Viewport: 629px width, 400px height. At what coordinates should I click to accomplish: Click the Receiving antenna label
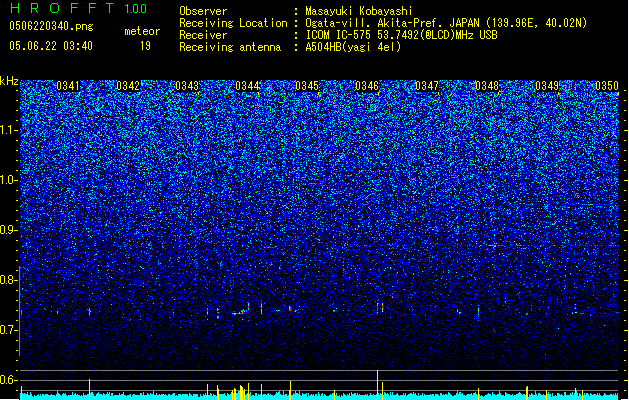click(x=230, y=47)
